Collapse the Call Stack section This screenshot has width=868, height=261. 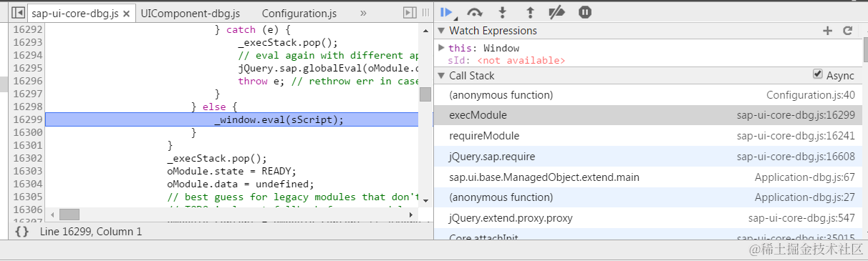442,76
